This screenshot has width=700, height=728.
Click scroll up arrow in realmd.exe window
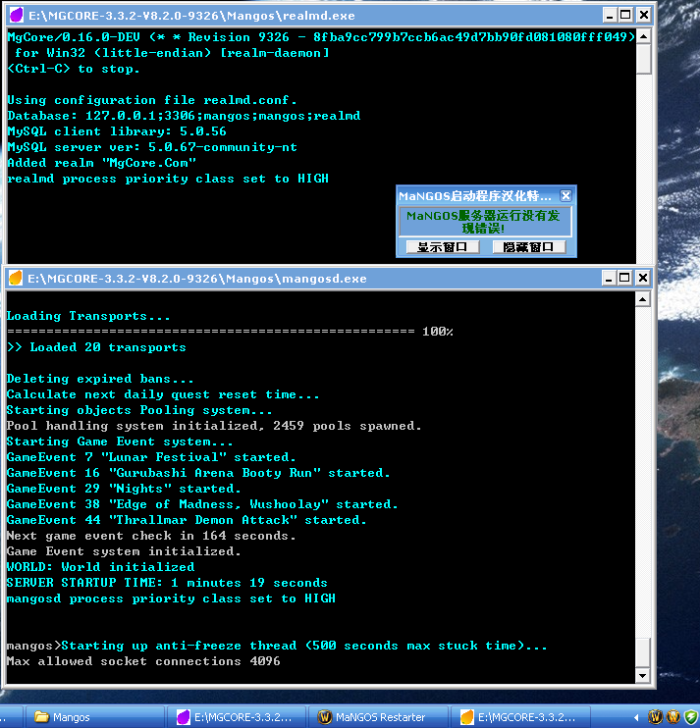[643, 36]
